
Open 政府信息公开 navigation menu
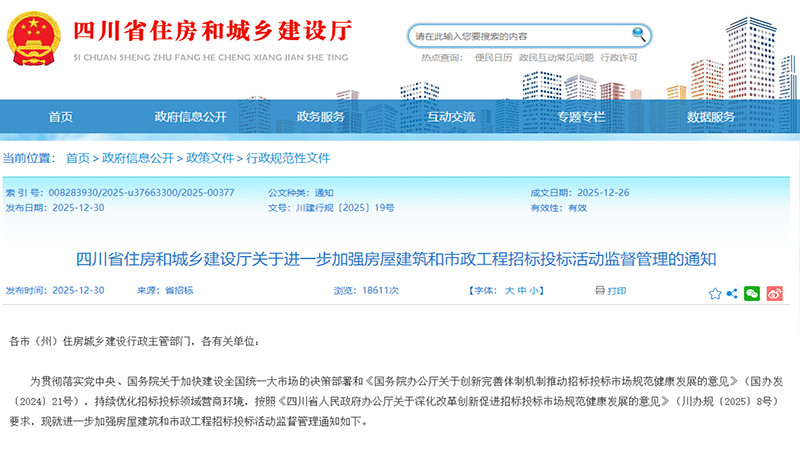pyautogui.click(x=190, y=117)
